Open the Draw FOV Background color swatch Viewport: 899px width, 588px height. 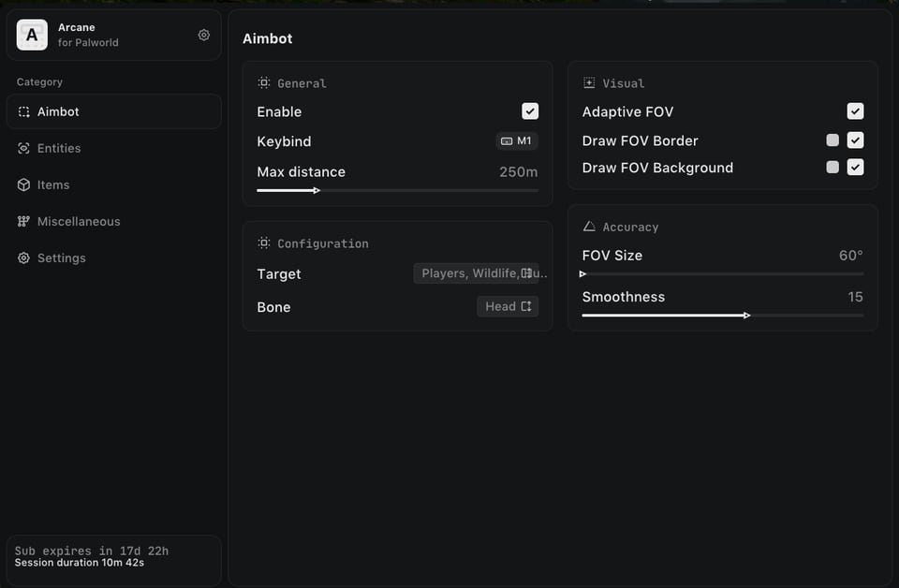833,168
